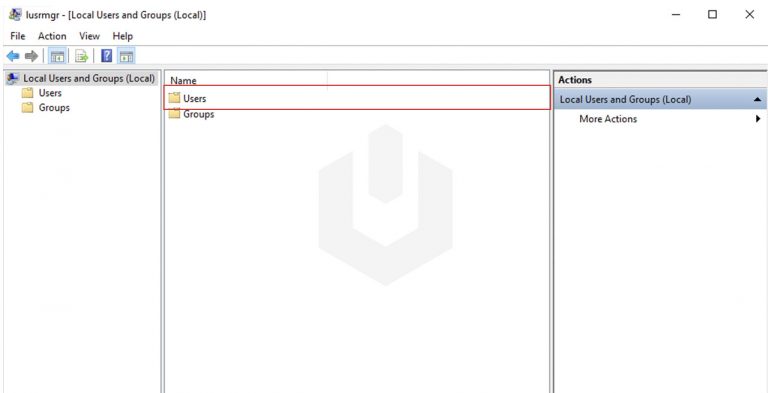Click the Forward arrow toolbar icon
Viewport: 768px width, 393px height.
point(31,56)
